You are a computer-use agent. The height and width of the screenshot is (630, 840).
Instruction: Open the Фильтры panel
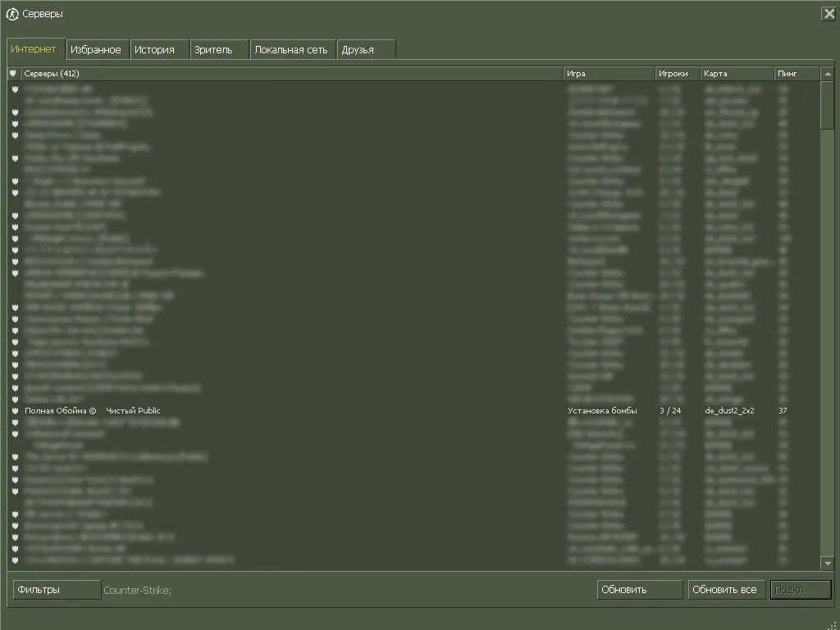pyautogui.click(x=57, y=589)
